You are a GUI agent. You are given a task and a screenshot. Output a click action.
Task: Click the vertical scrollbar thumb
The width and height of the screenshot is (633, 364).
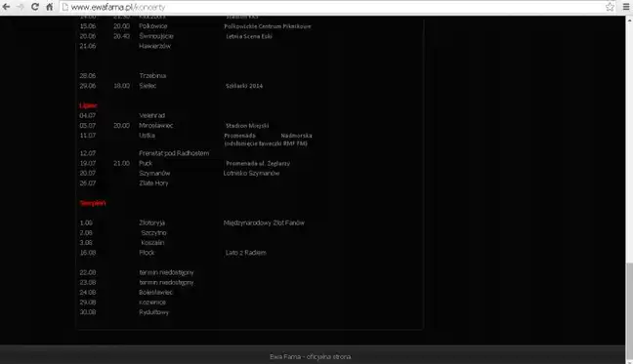629,310
